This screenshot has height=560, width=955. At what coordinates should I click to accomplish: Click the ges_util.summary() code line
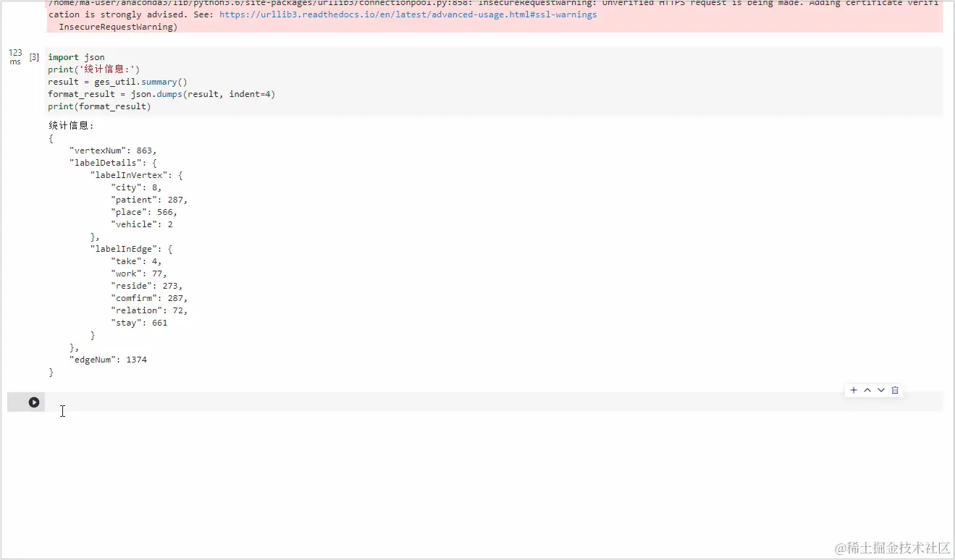tap(118, 82)
